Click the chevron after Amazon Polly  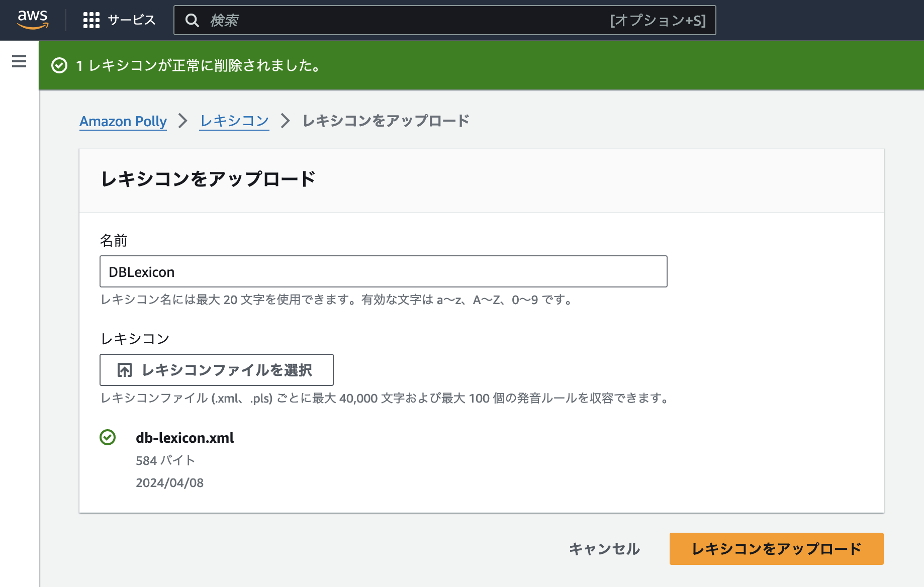[x=183, y=121]
